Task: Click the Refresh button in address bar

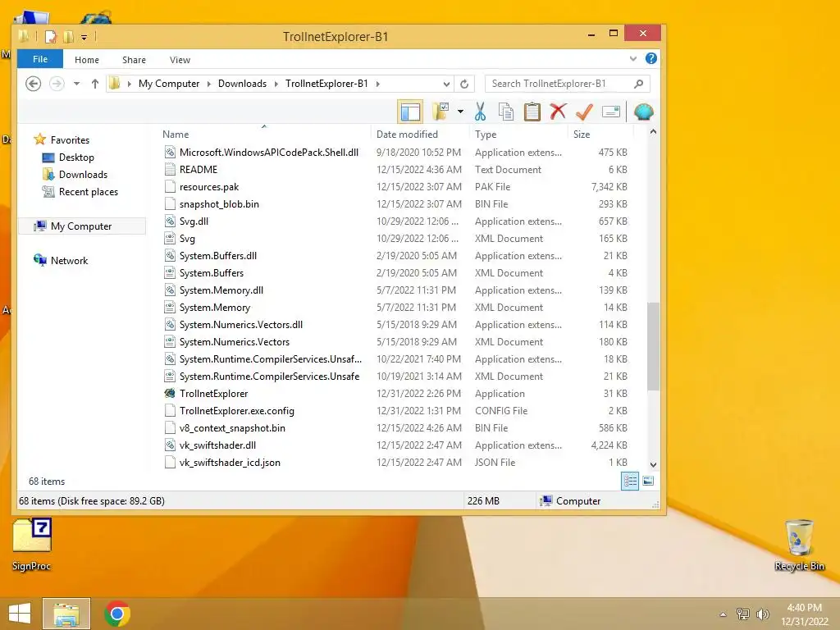Action: [464, 84]
